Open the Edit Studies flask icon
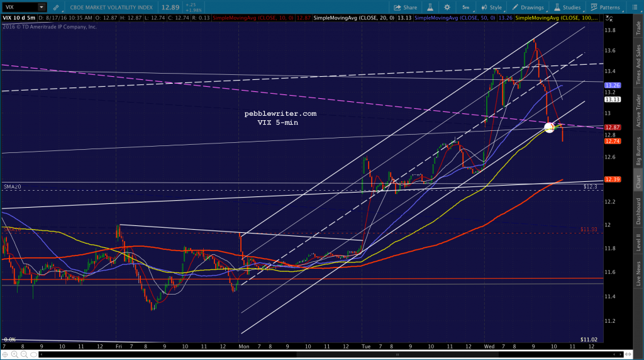644x360 pixels. pyautogui.click(x=430, y=8)
